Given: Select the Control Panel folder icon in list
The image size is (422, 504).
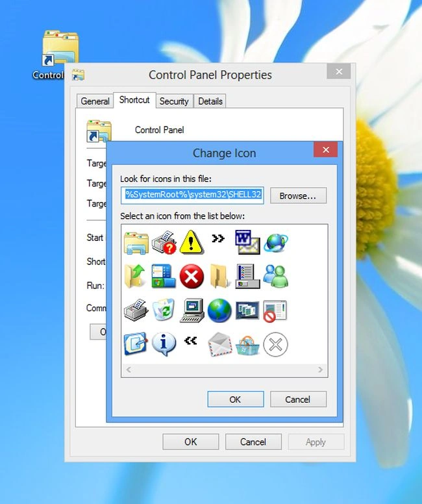Looking at the screenshot, I should click(x=136, y=243).
